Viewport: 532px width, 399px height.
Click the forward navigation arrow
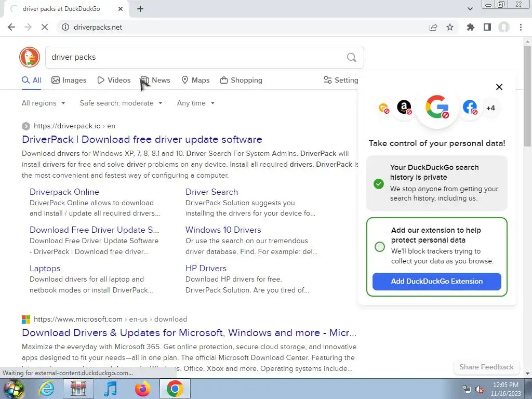tap(28, 27)
